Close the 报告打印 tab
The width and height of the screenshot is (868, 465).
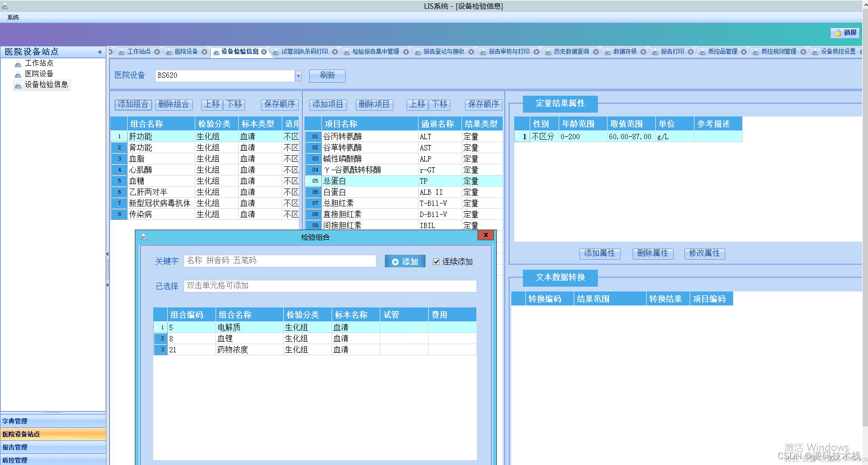coord(691,52)
